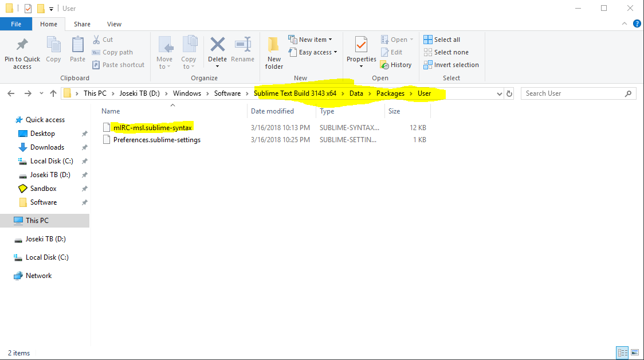This screenshot has height=360, width=644.
Task: Click Pin to Quick access icon
Action: coord(22,45)
